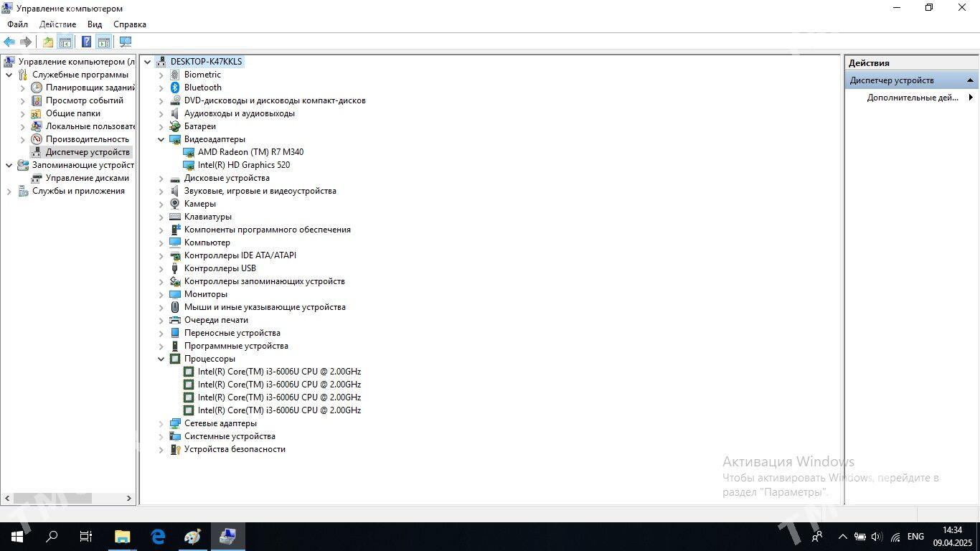Collapse the DESKTOP-K47KKLS root node
The image size is (980, 551).
[x=147, y=62]
